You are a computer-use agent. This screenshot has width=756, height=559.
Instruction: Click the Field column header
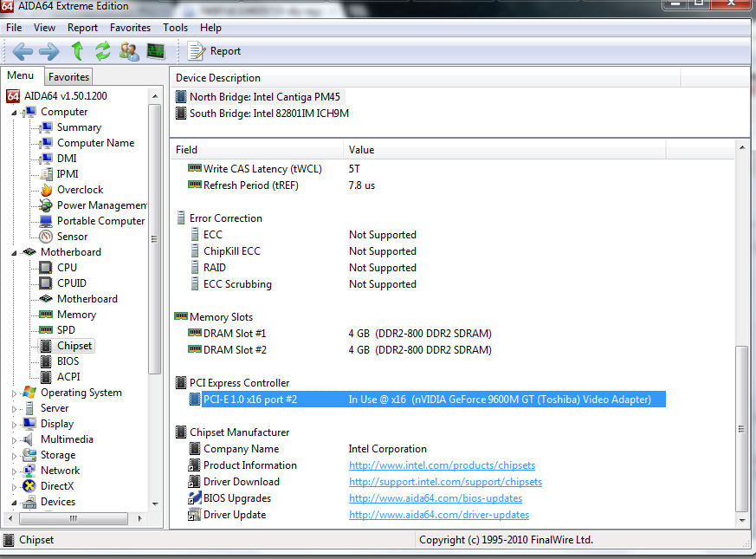(x=257, y=150)
